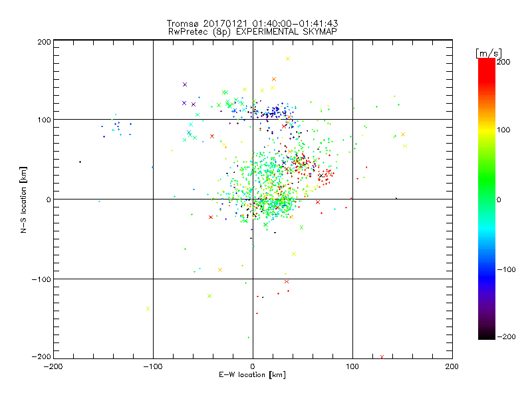Click the 'E-W location [km]' axis label
The height and width of the screenshot is (399, 532).
[x=252, y=374]
